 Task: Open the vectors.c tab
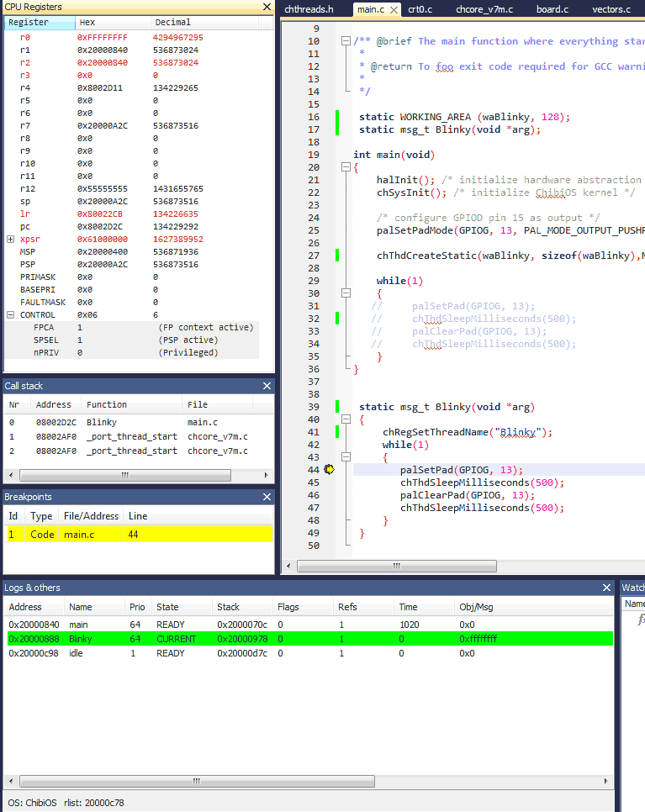tap(611, 9)
